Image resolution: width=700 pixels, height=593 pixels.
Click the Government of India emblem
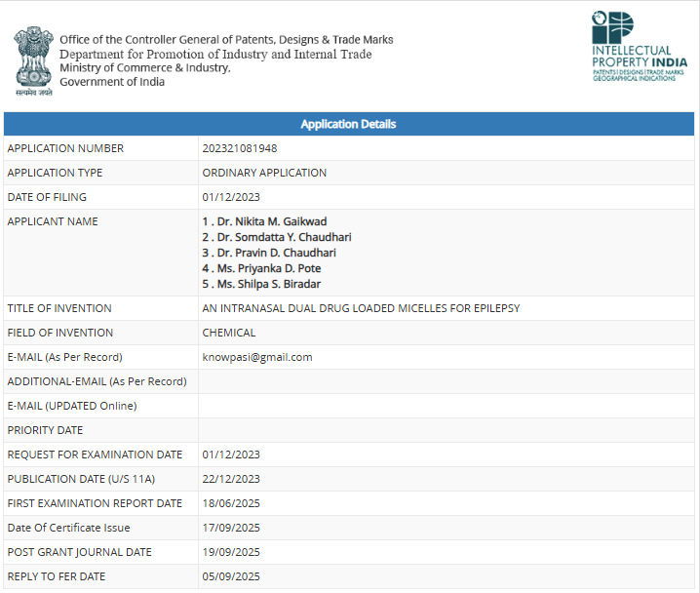34,61
